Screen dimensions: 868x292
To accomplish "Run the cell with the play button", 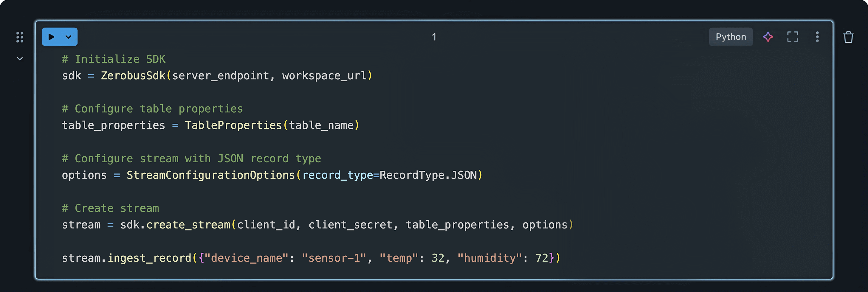I will pos(52,37).
